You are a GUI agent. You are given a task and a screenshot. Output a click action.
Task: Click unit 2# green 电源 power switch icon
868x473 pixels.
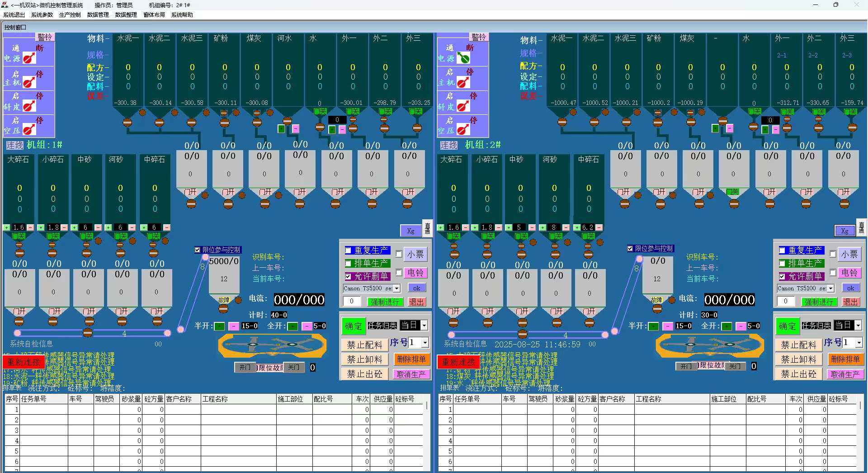point(463,58)
